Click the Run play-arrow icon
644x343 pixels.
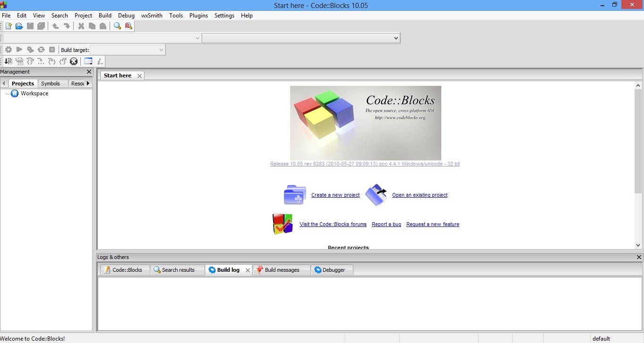pos(19,50)
